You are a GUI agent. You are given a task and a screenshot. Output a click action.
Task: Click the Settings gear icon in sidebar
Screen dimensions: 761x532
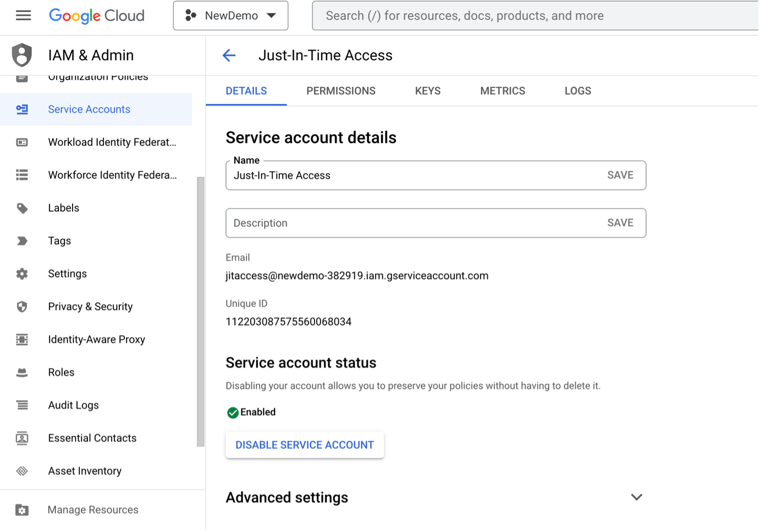(x=22, y=274)
